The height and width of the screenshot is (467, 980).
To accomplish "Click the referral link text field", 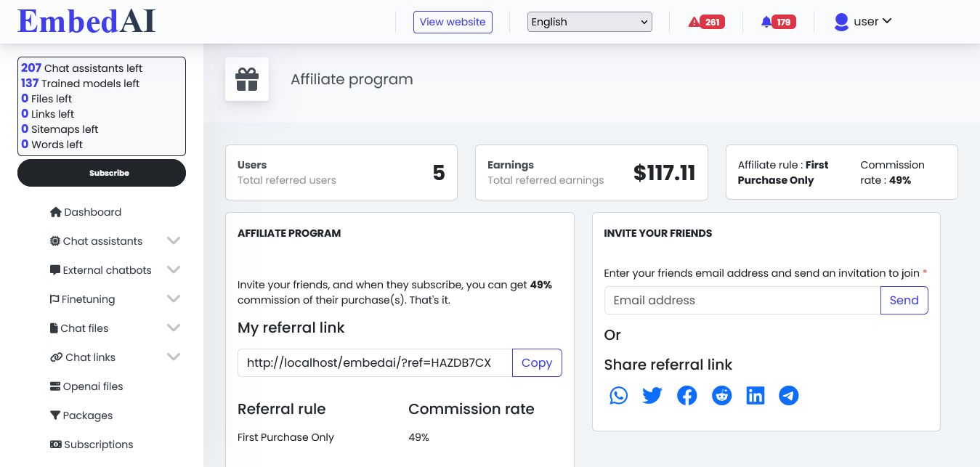I will tap(375, 363).
